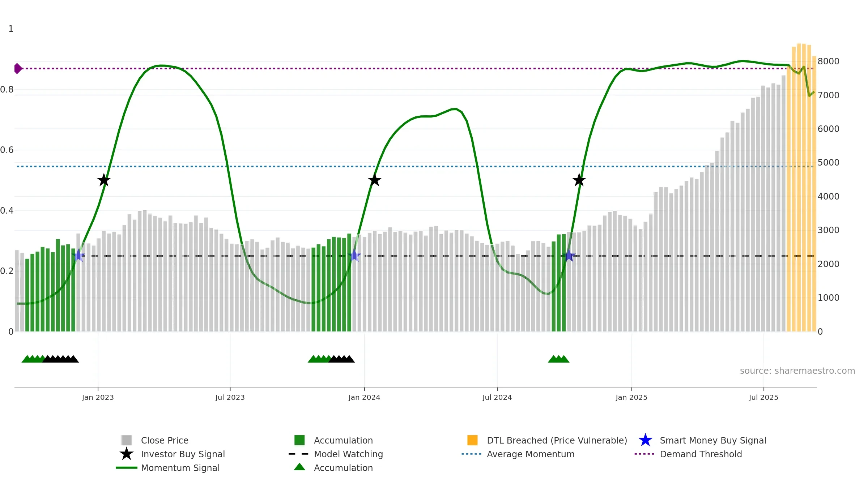The height and width of the screenshot is (488, 868).
Task: Toggle Smart Money Buy Signal legend entry
Action: pyautogui.click(x=702, y=440)
